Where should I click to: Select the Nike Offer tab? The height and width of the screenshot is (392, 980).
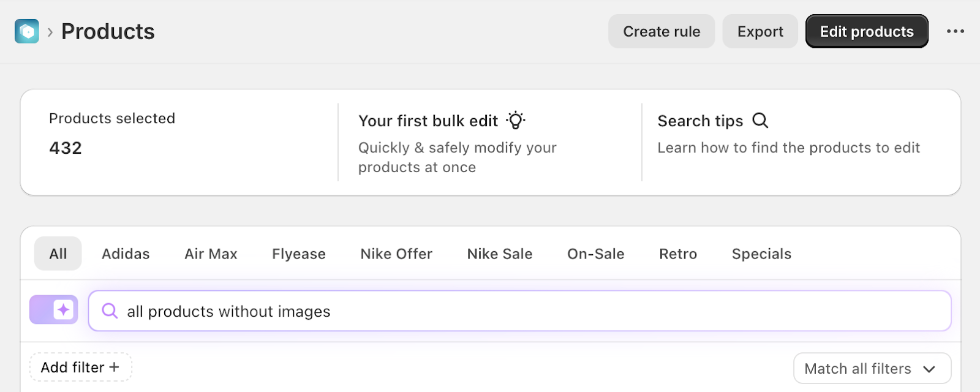(x=396, y=254)
